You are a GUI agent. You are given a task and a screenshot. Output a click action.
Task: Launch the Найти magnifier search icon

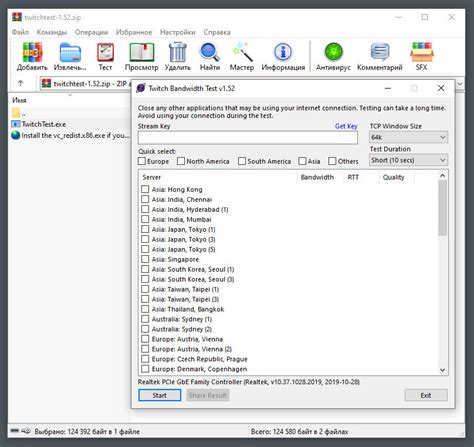[x=210, y=52]
